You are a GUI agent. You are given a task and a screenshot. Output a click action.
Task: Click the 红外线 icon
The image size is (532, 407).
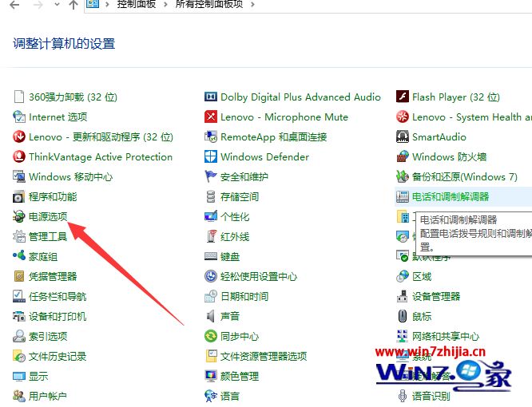coord(211,236)
